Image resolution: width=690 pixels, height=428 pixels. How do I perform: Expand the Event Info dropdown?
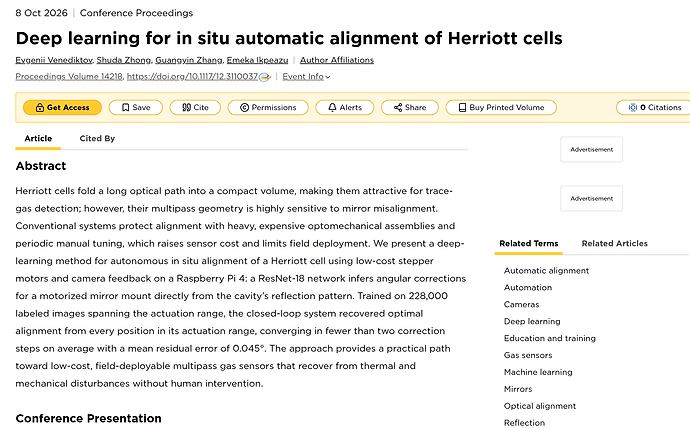coord(306,77)
